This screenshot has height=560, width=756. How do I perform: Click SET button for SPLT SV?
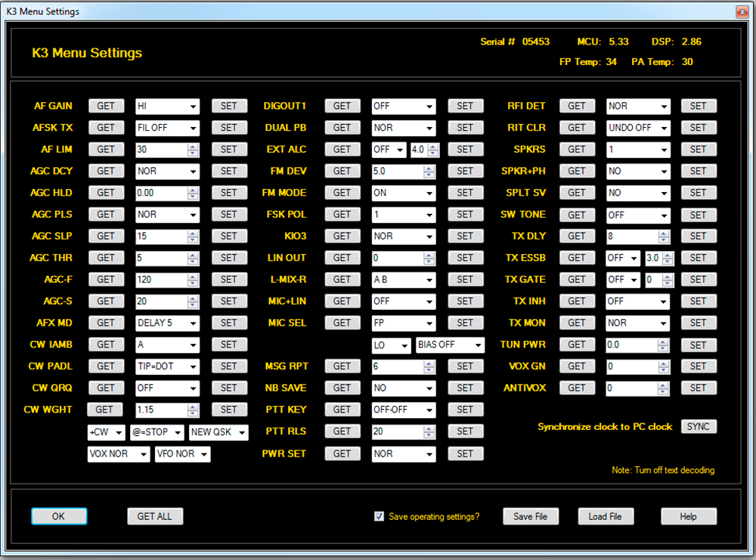[699, 193]
